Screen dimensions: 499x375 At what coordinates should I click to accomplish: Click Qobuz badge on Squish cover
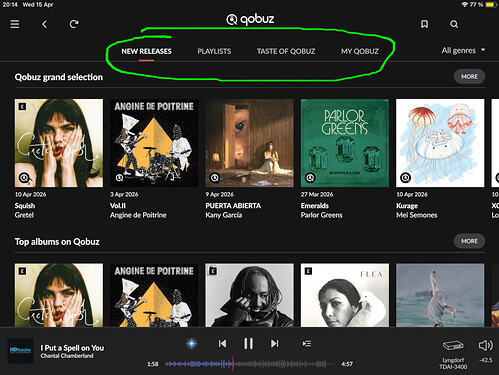coord(24,178)
